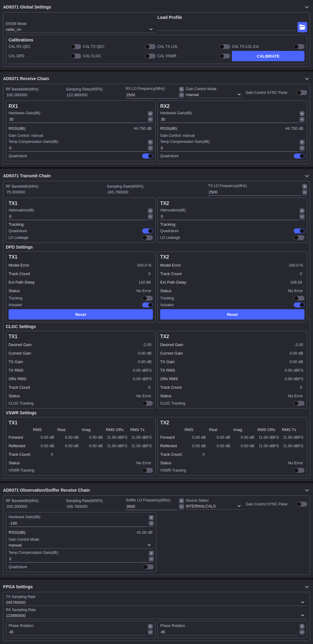Decrease RX2 Hardware Gain with minus

click(302, 119)
